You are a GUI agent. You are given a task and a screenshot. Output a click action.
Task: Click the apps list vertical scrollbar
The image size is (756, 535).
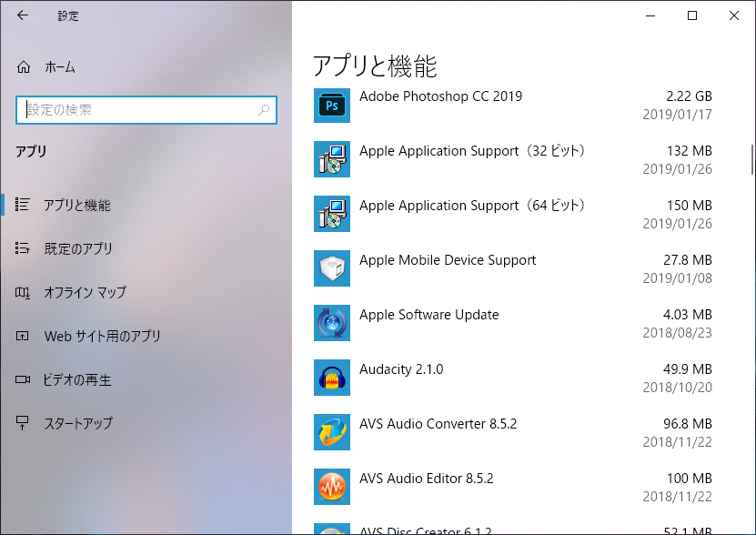751,159
